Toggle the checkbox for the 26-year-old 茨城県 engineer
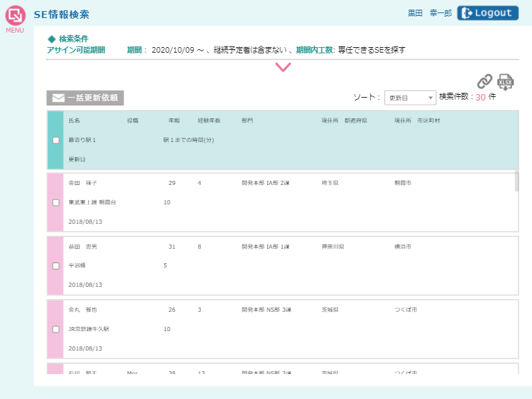 coord(56,329)
